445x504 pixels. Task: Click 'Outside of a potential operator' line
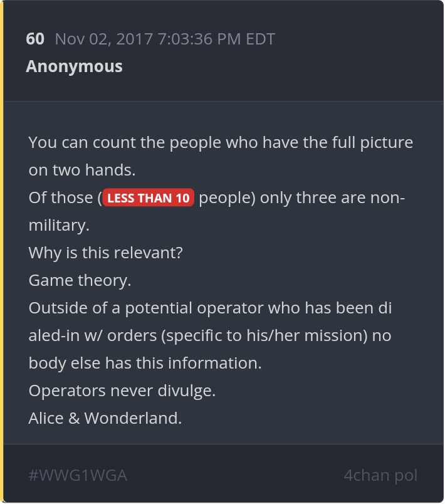pos(210,308)
